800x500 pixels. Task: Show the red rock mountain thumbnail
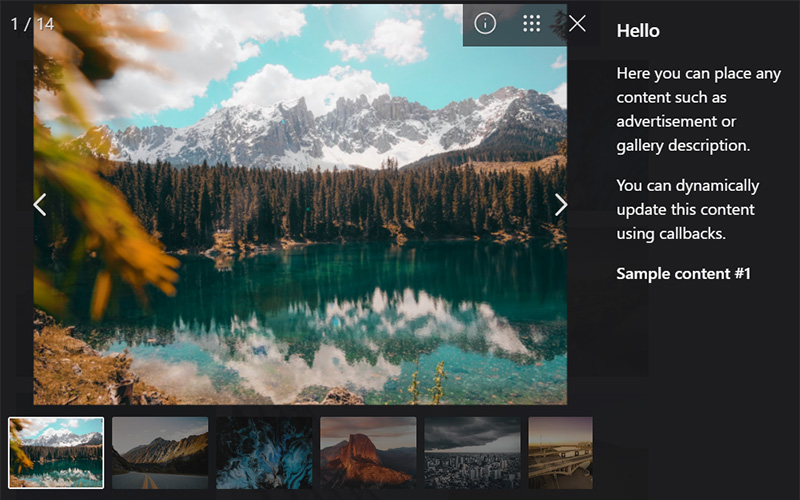click(368, 452)
